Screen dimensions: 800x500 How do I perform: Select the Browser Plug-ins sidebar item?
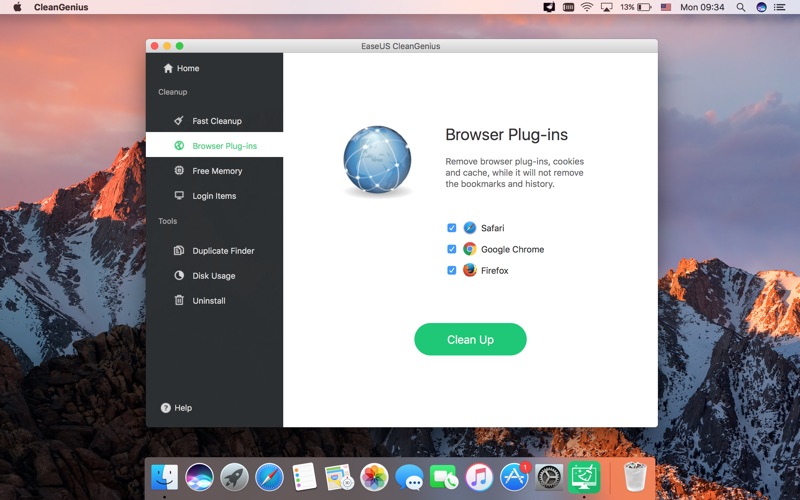click(x=214, y=145)
